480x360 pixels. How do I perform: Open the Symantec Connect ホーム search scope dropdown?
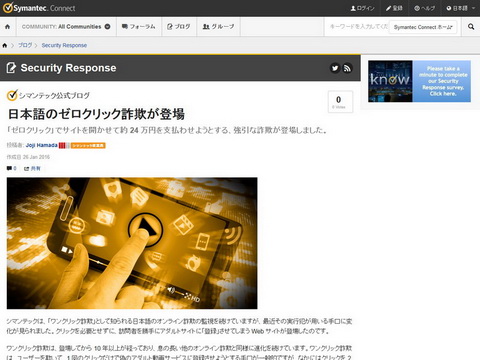[423, 27]
